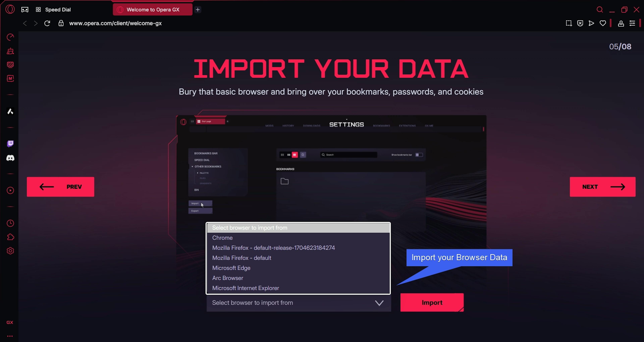This screenshot has width=644, height=342.
Task: Open the Twitch sidebar panel
Action: [x=10, y=144]
